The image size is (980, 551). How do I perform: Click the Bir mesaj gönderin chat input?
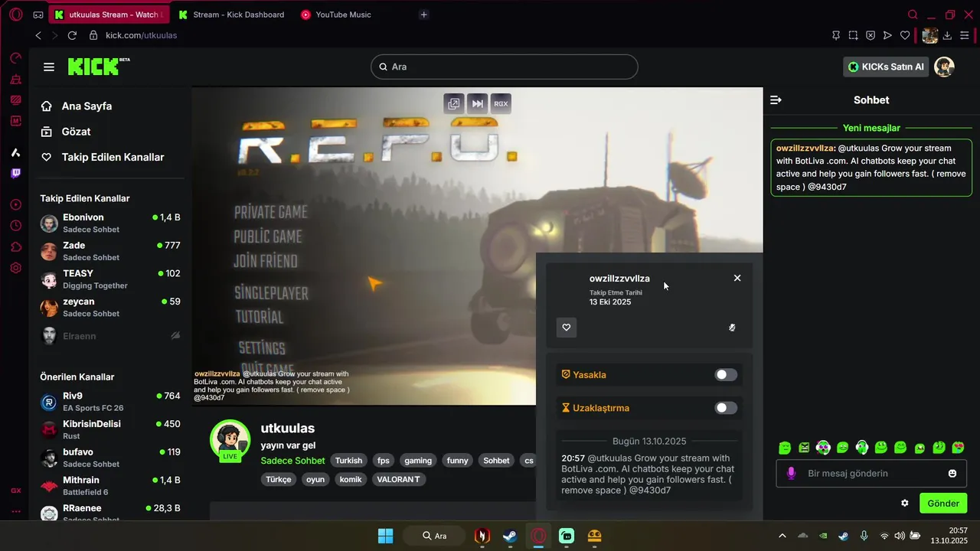[x=871, y=474]
